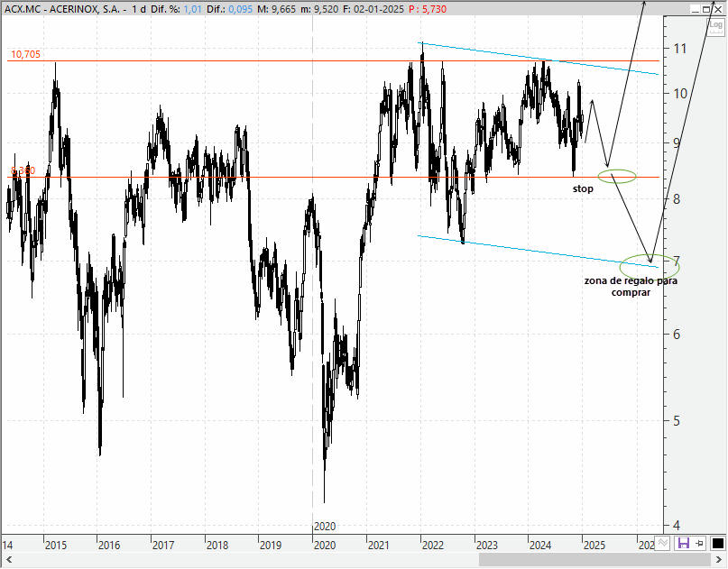Click the 'Dif.: 0,095' value
The height and width of the screenshot is (569, 728).
click(229, 9)
